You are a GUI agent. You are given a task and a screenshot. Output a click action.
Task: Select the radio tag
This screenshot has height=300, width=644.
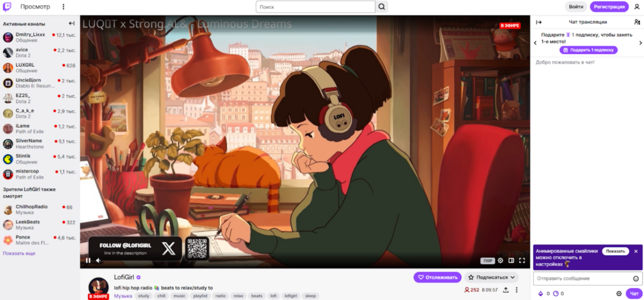[221, 296]
